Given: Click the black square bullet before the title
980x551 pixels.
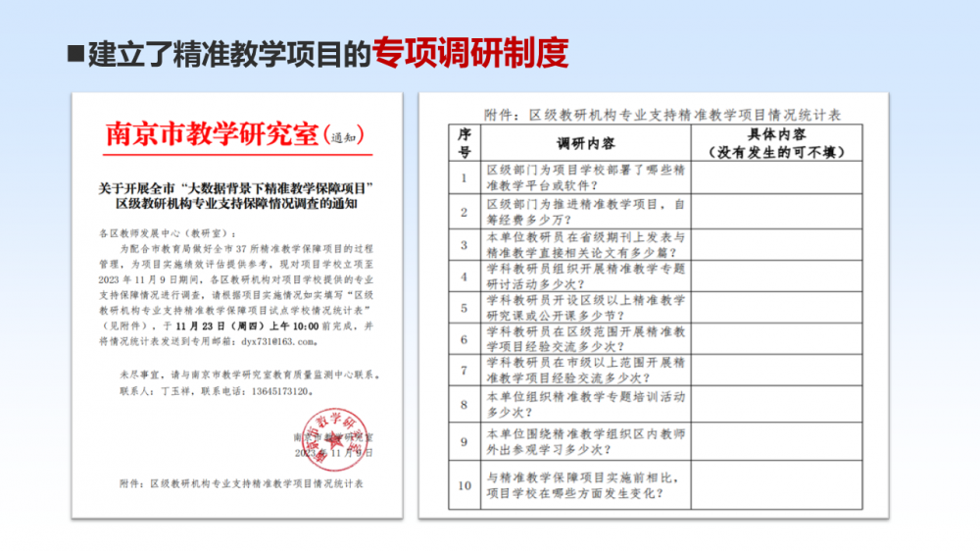Looking at the screenshot, I should click(x=75, y=54).
